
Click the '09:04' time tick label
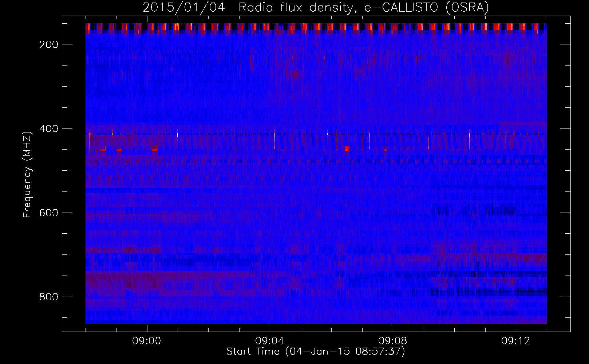270,341
